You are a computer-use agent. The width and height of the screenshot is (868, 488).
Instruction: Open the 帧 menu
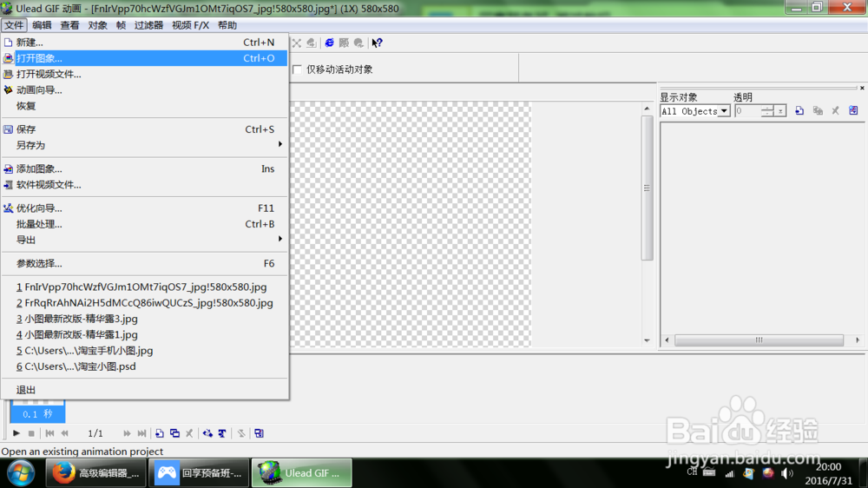click(121, 25)
